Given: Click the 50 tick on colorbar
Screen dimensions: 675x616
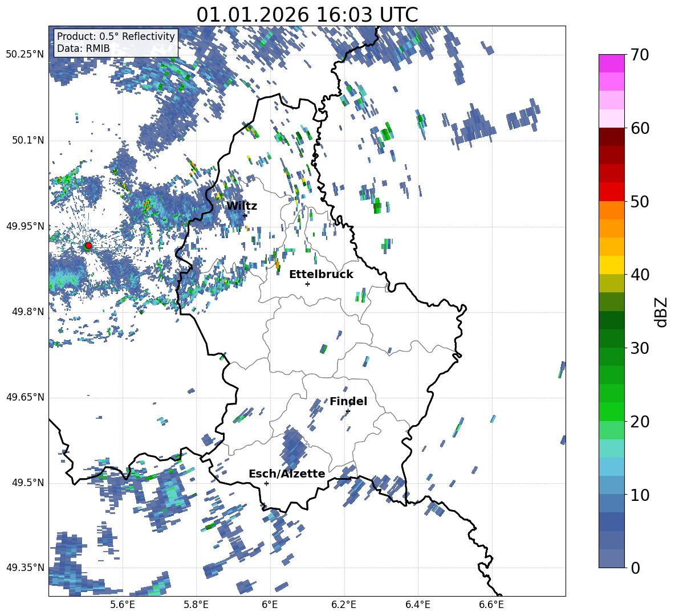Looking at the screenshot, I should point(640,201).
